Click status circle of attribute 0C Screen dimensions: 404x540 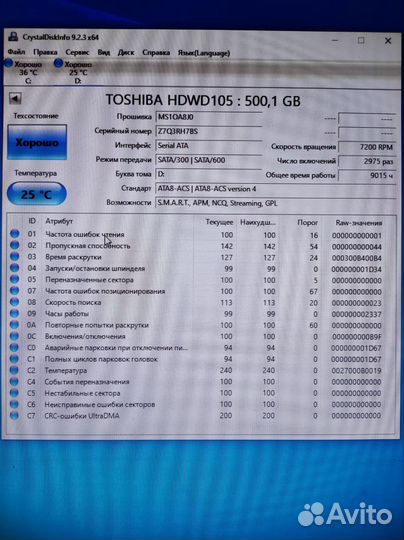pos(14,336)
